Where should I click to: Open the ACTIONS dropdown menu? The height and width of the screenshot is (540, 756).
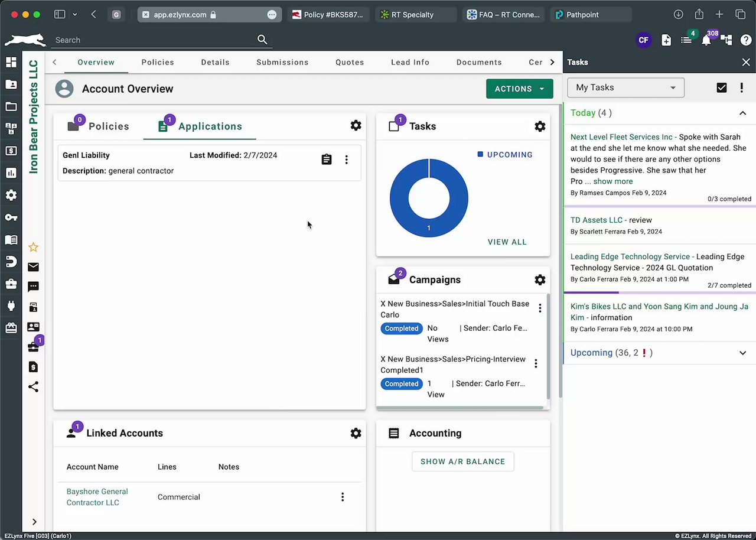(x=519, y=89)
